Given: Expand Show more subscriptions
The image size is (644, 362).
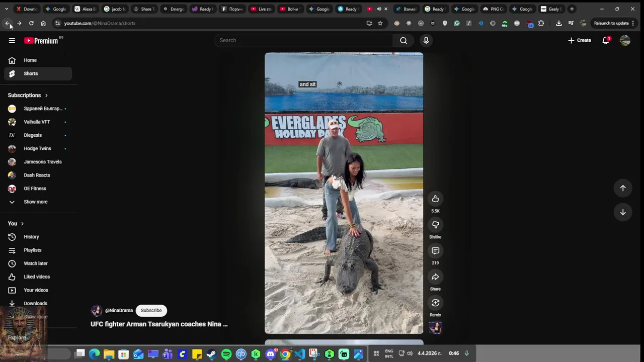Looking at the screenshot, I should tap(38, 202).
